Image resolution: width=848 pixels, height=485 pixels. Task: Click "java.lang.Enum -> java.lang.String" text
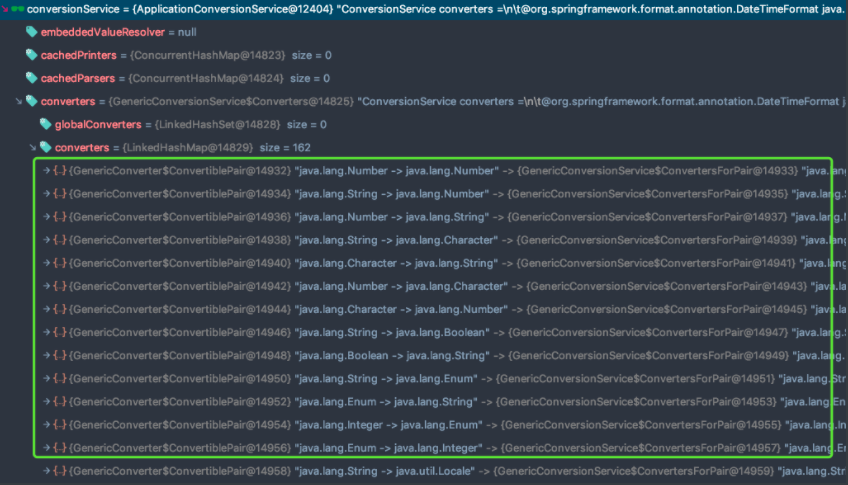click(387, 402)
